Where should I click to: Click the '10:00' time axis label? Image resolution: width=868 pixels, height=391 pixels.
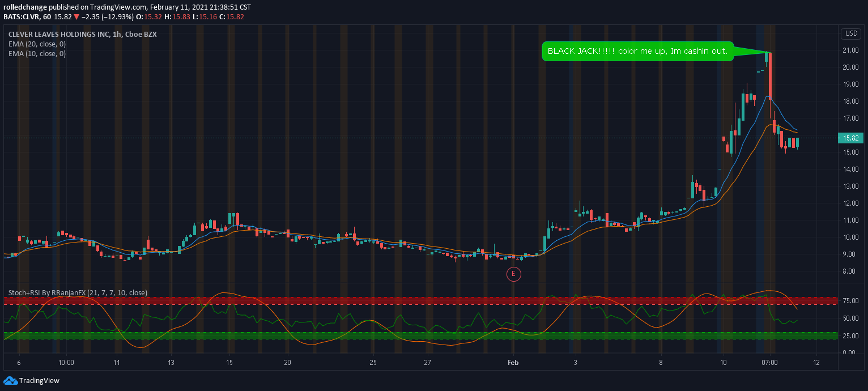(x=66, y=362)
